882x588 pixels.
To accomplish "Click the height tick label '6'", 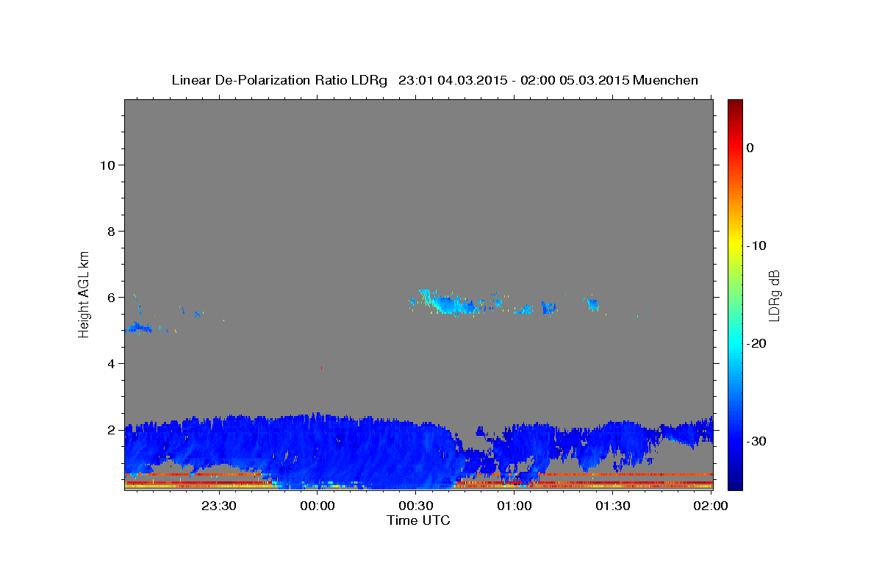I will click(x=110, y=298).
